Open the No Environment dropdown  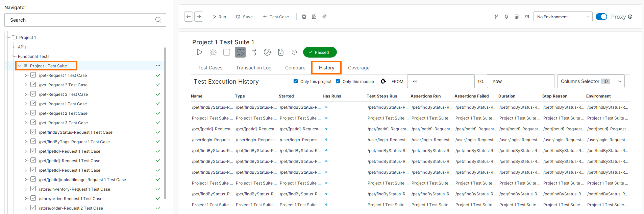tap(563, 17)
